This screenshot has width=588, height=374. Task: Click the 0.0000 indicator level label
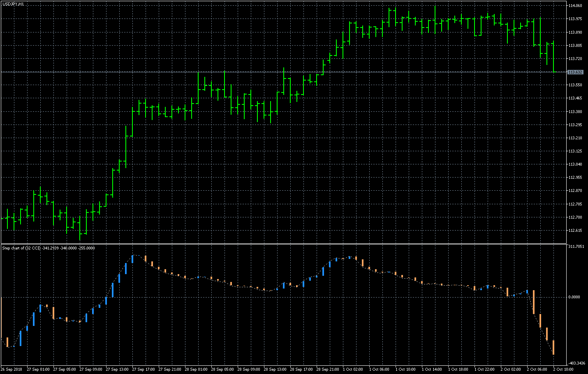point(575,297)
